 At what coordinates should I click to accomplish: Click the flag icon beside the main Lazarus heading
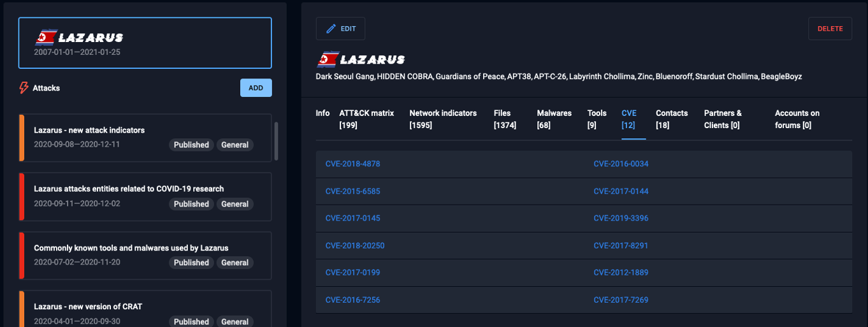[x=327, y=59]
